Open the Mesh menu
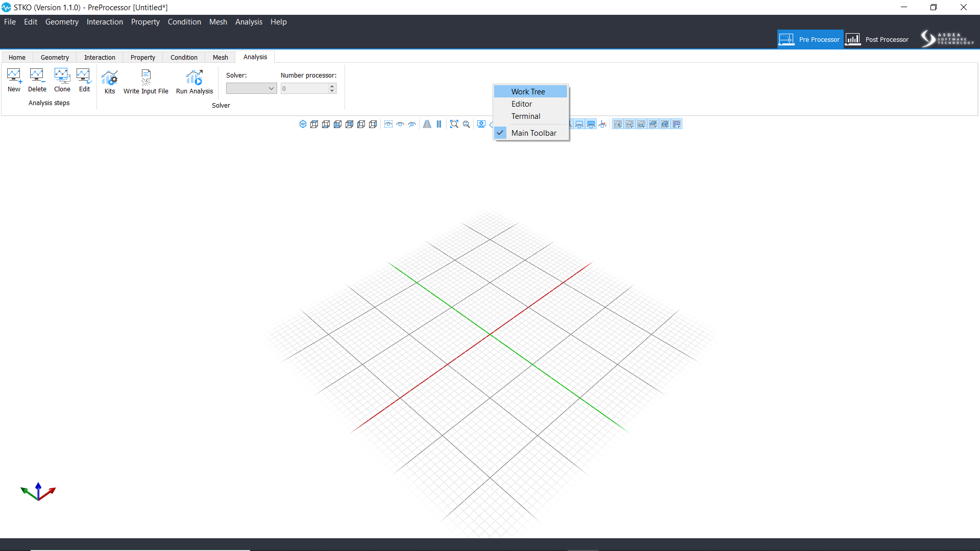Image resolution: width=980 pixels, height=551 pixels. pos(218,22)
